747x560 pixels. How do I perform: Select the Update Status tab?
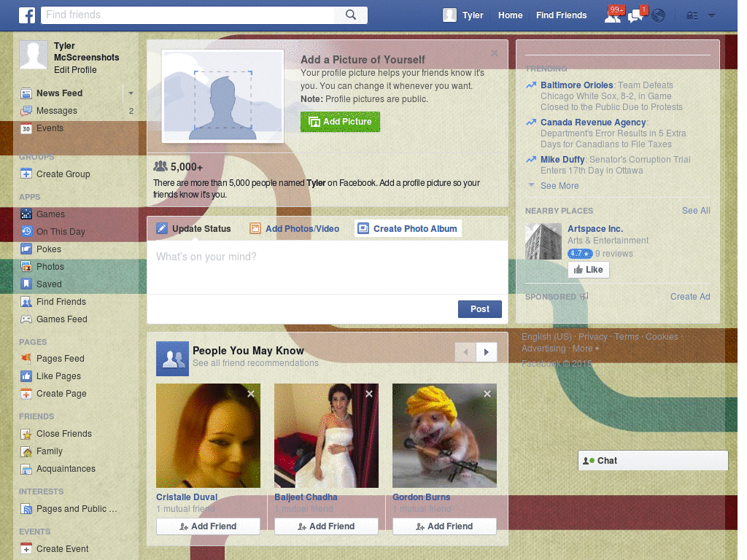pyautogui.click(x=194, y=228)
